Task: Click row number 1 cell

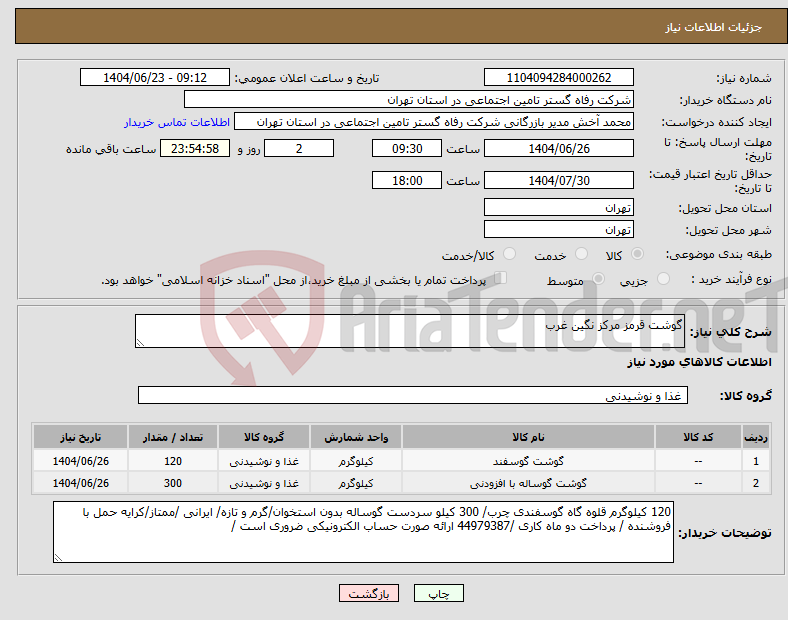Action: tap(755, 461)
